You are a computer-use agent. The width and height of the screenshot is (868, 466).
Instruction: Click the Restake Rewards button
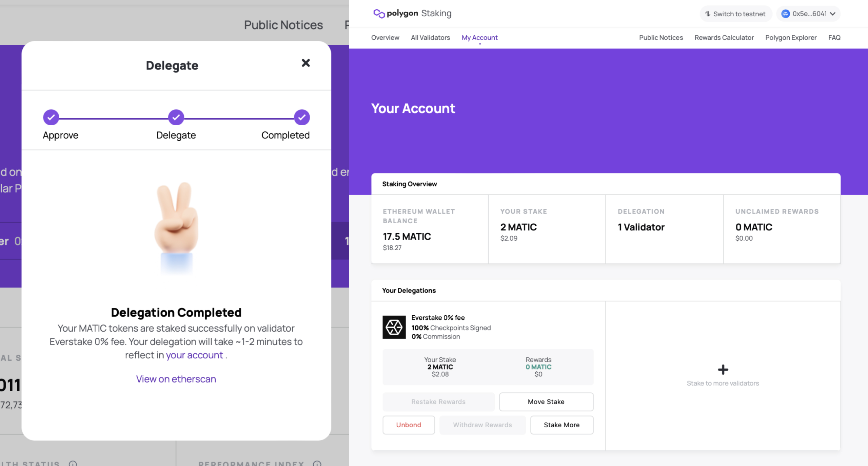point(438,402)
